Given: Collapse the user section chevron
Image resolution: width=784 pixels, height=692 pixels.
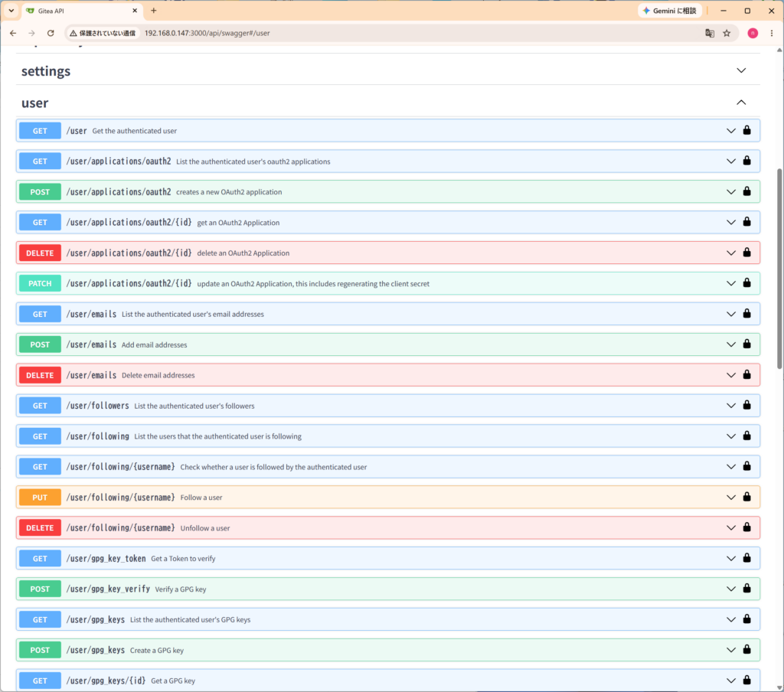Looking at the screenshot, I should [x=741, y=103].
